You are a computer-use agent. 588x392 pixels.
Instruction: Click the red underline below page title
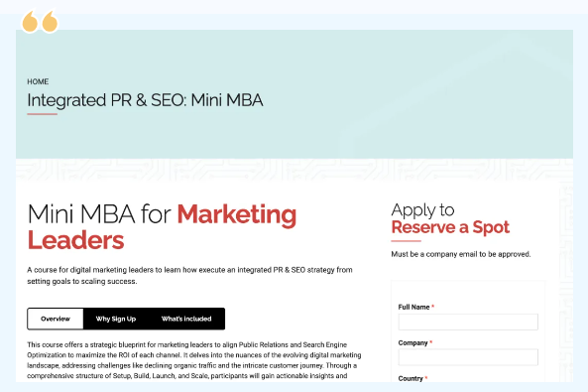click(x=42, y=114)
